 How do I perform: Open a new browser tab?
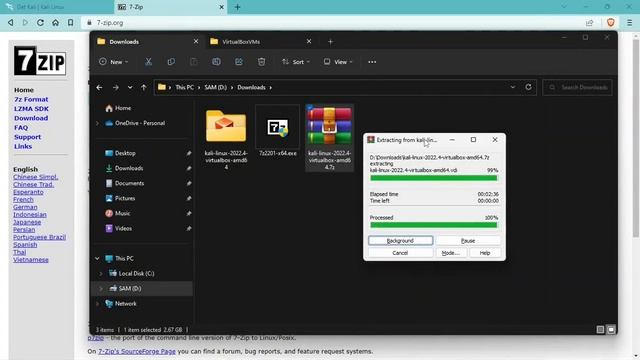[238, 7]
